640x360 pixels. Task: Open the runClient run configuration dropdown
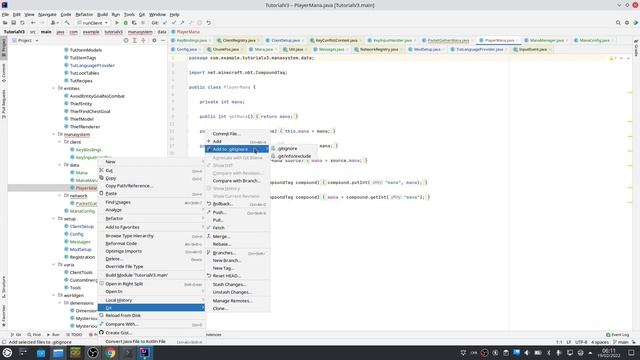93,23
